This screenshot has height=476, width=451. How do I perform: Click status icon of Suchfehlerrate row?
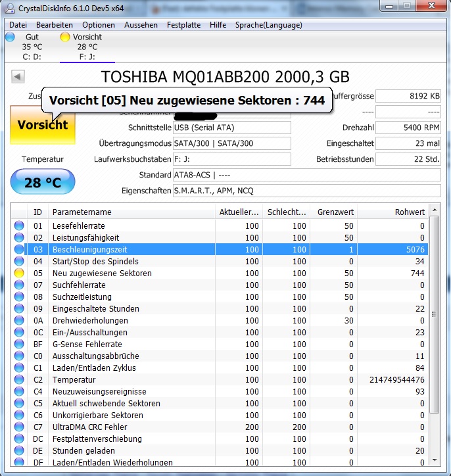(x=19, y=285)
